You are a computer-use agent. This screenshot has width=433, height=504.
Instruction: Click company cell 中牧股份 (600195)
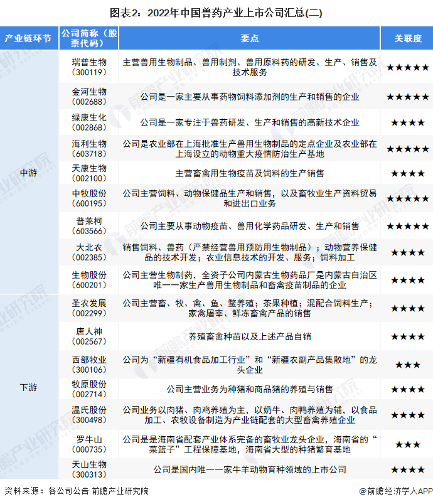[89, 198]
